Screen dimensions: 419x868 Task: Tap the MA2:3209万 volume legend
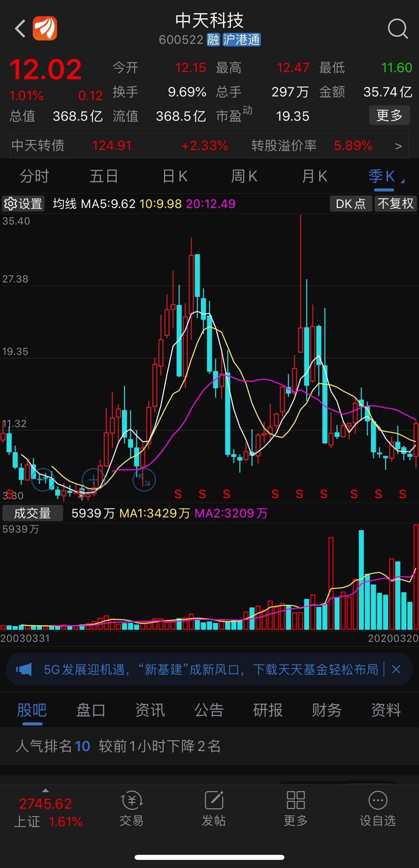[231, 513]
